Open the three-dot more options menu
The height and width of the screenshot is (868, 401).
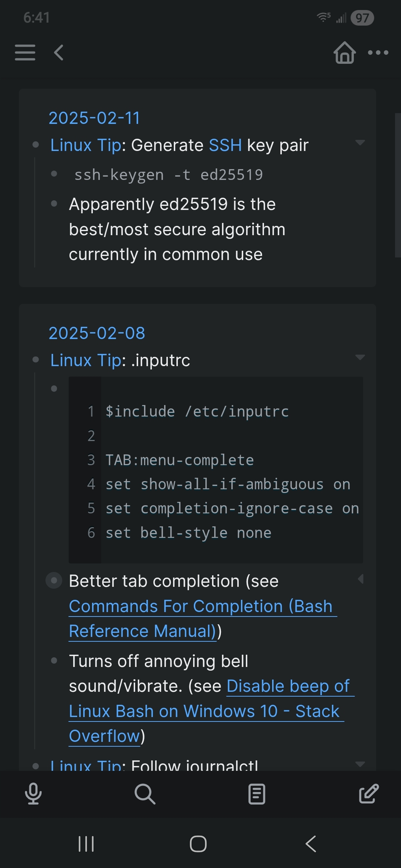click(x=378, y=53)
